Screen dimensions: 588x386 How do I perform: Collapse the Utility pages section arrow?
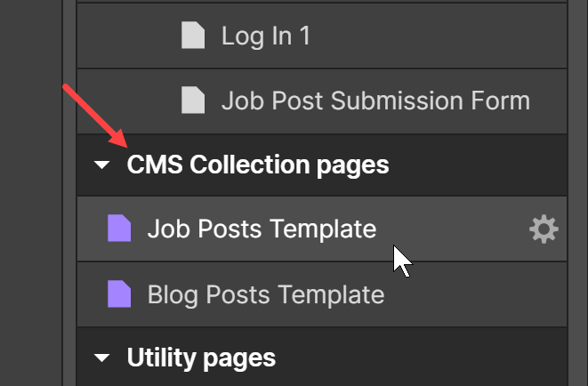pyautogui.click(x=101, y=358)
